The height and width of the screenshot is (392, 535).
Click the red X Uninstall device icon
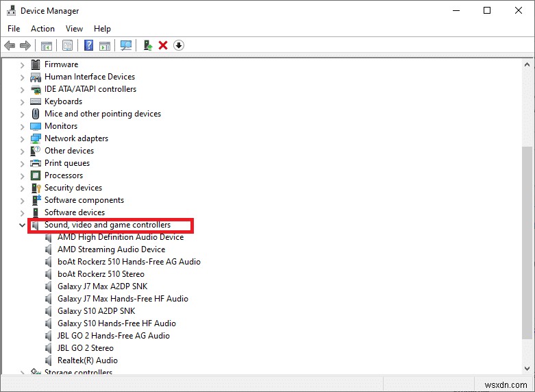[163, 45]
